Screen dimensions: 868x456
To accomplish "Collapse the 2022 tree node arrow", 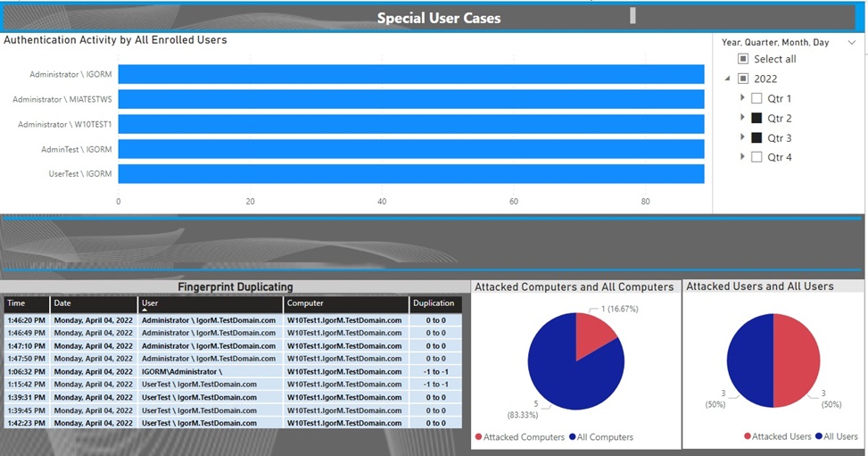I will pyautogui.click(x=728, y=79).
